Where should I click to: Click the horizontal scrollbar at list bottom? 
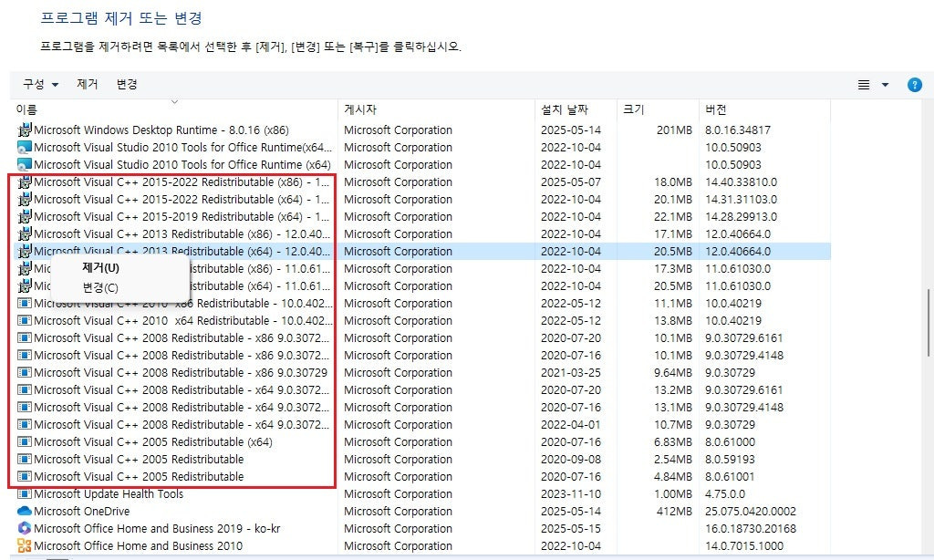57,557
